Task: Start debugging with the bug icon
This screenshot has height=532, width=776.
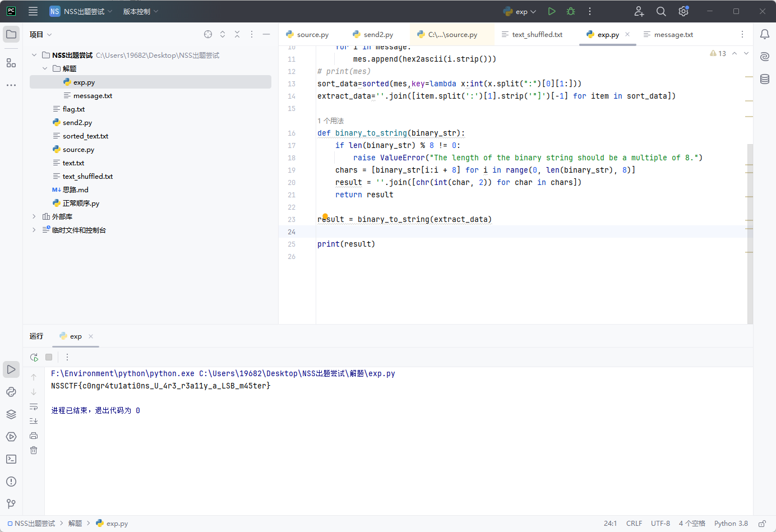Action: (571, 11)
